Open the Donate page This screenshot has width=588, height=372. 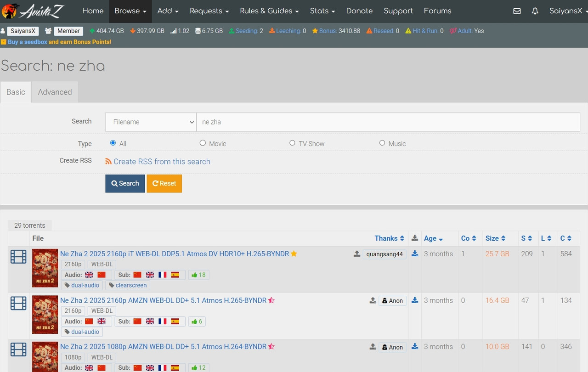click(359, 11)
